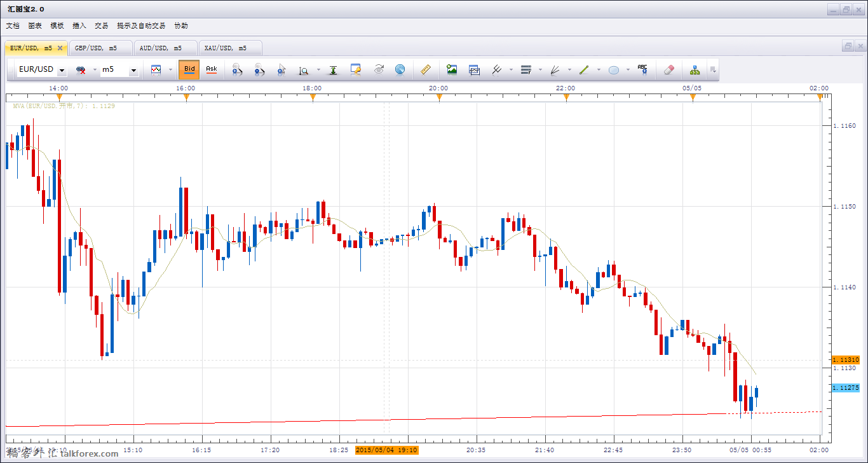
Task: Click the blue globe icon
Action: 400,69
